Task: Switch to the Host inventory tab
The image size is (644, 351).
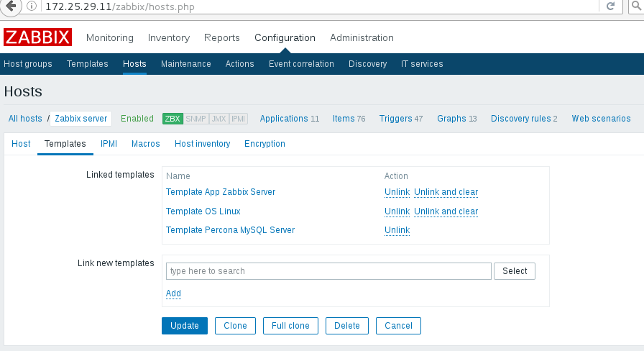Action: [203, 144]
